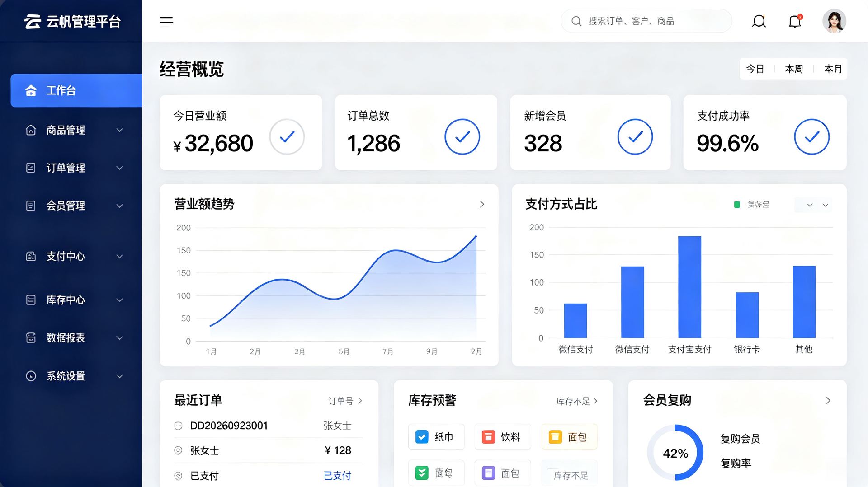The image size is (868, 487).
Task: Toggle the green checkbox in 库存预警
Action: tap(422, 473)
